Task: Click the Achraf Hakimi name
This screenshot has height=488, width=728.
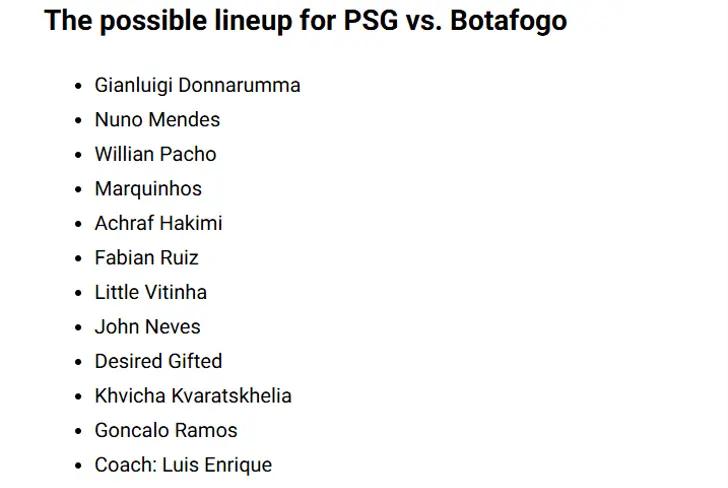Action: click(x=158, y=223)
